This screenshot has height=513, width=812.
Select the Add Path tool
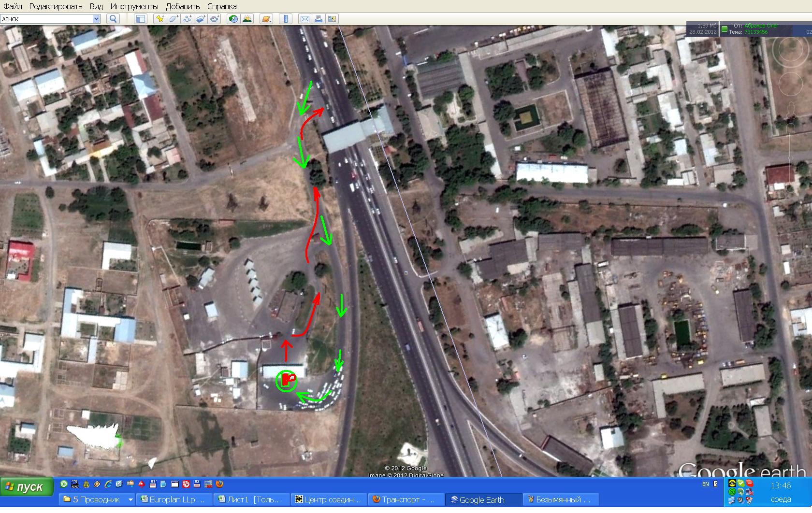(x=188, y=19)
